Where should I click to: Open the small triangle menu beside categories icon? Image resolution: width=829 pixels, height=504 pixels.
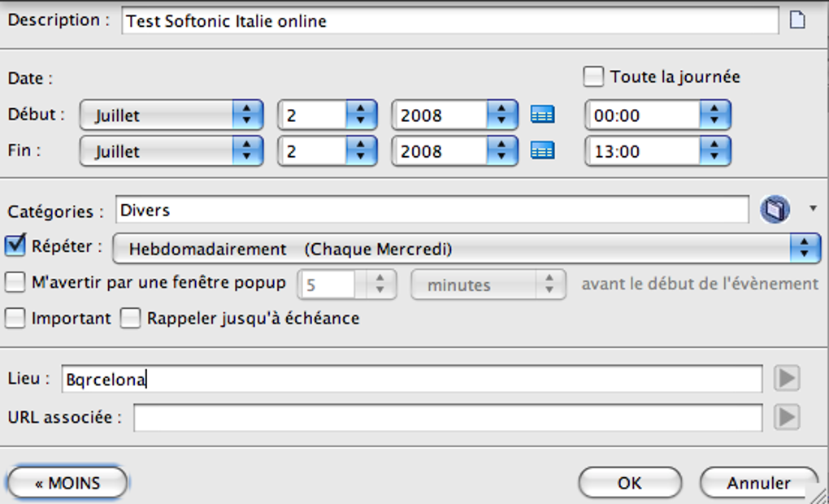coord(813,209)
